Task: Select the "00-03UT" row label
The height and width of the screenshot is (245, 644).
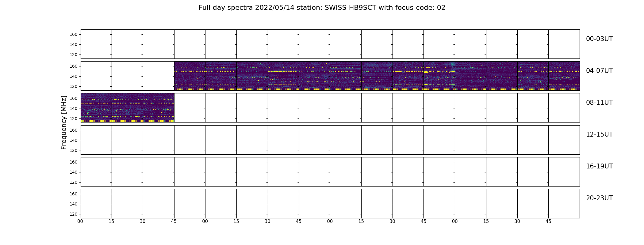Action: click(x=599, y=39)
